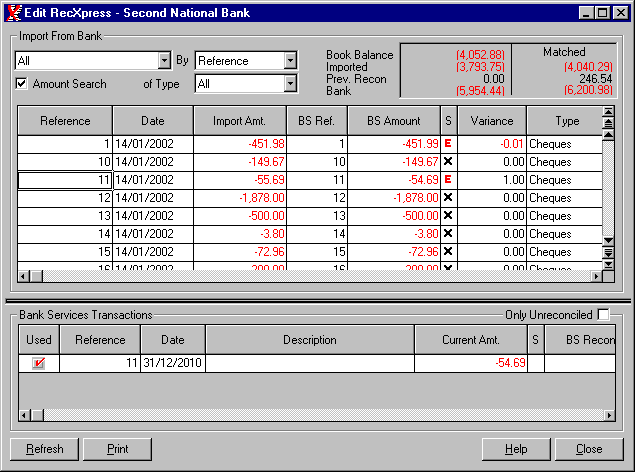Jump to last record using bottom grid arrow
Viewport: 635px width, 472px height.
[608, 265]
